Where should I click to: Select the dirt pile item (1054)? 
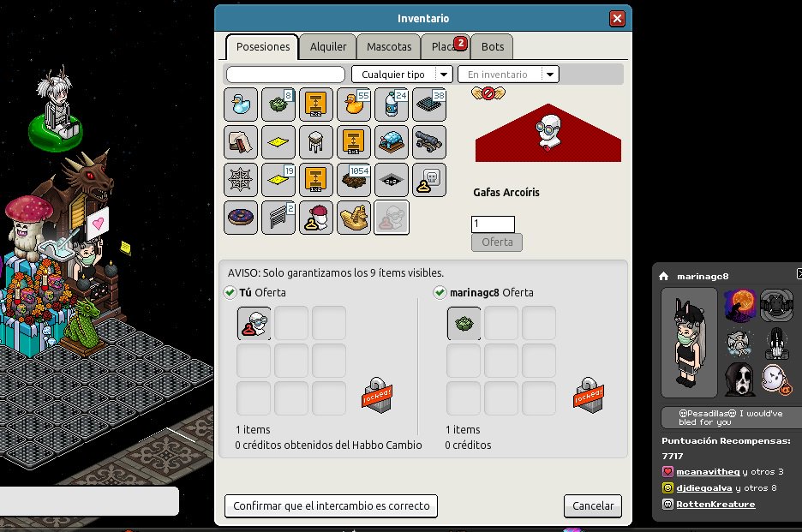point(353,180)
